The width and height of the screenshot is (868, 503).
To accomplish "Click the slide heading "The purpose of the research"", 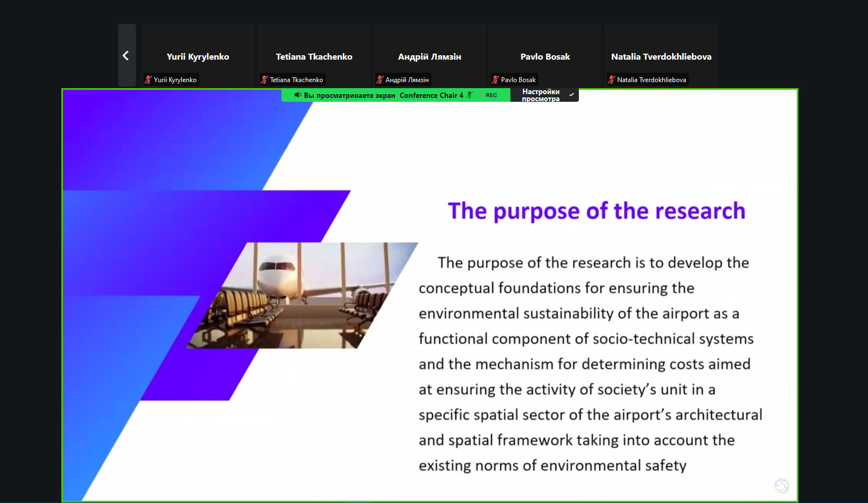I will click(596, 211).
